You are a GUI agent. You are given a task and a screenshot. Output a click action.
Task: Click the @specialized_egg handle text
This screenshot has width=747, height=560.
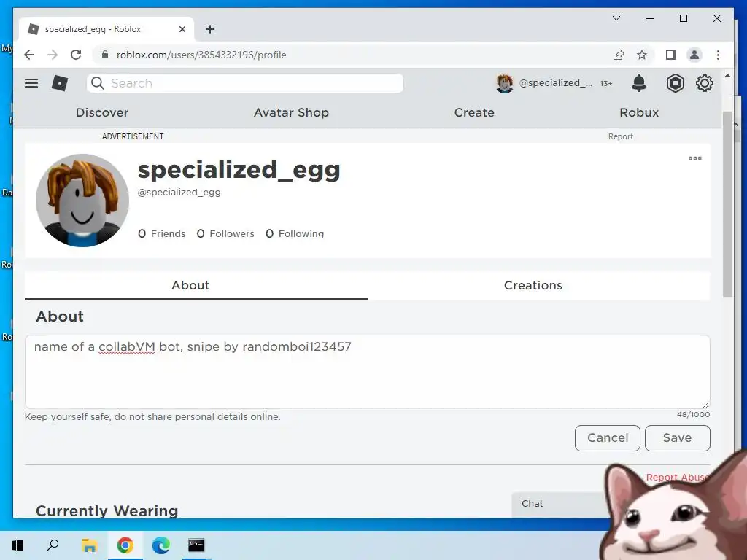point(179,192)
